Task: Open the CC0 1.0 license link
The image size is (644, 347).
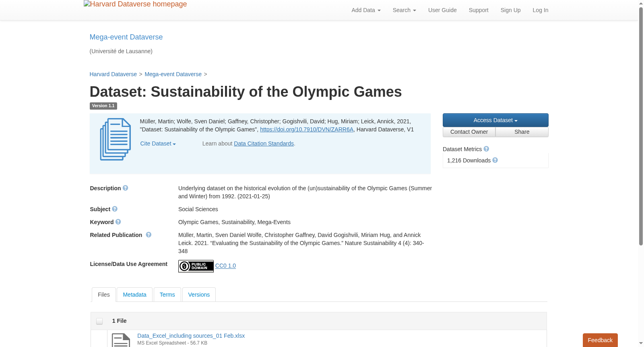Action: (x=225, y=266)
